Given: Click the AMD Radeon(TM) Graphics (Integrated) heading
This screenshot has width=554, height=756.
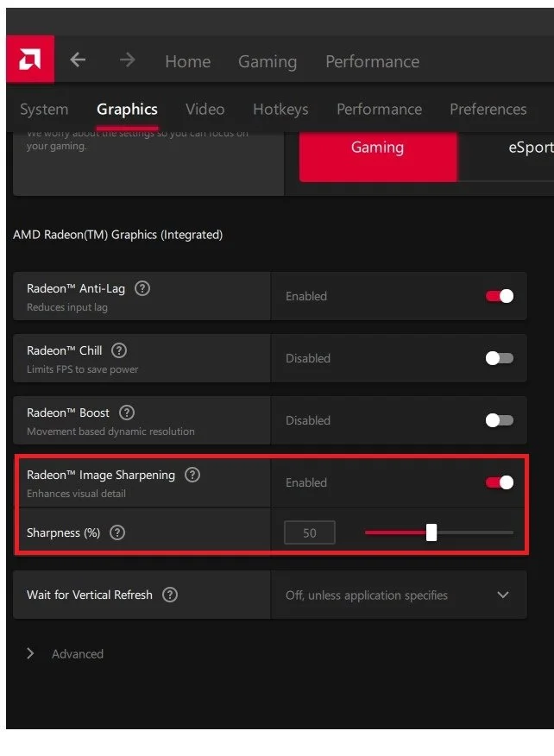Looking at the screenshot, I should [x=117, y=235].
